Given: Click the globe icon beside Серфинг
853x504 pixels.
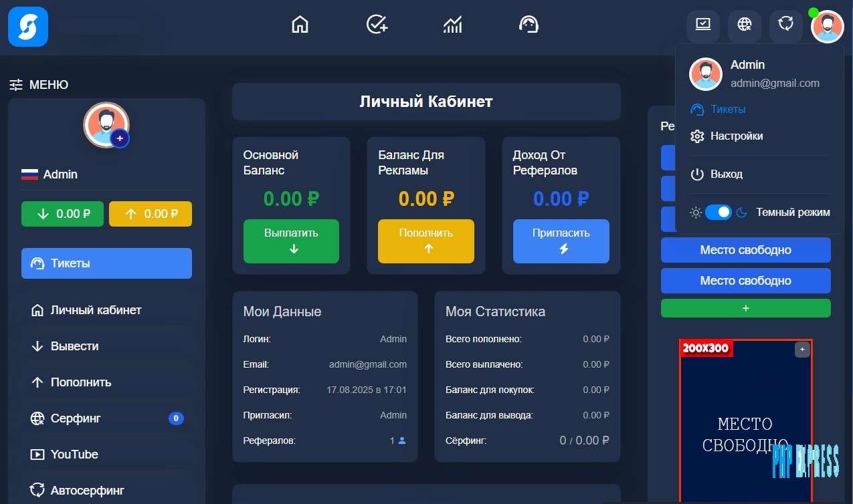Looking at the screenshot, I should pos(37,418).
